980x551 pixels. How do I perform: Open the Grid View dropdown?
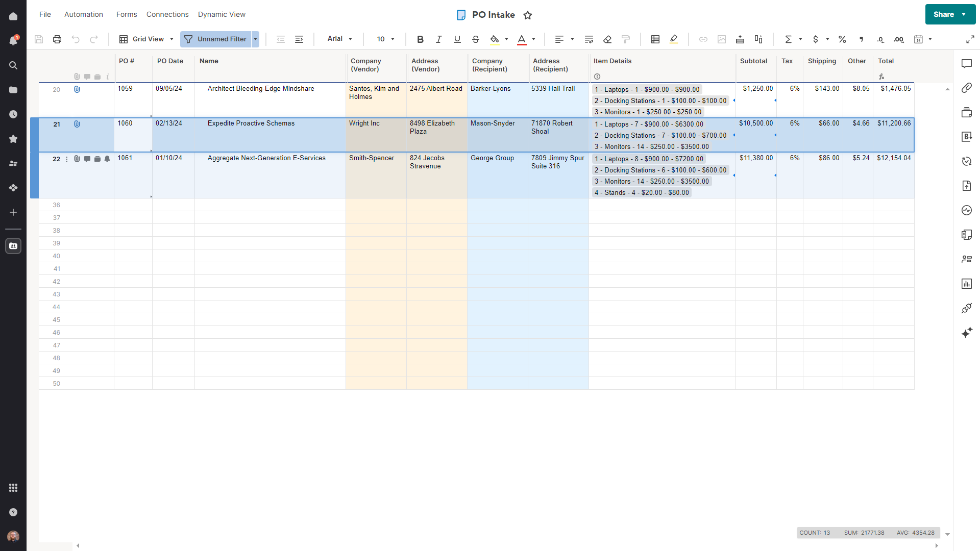pos(171,39)
